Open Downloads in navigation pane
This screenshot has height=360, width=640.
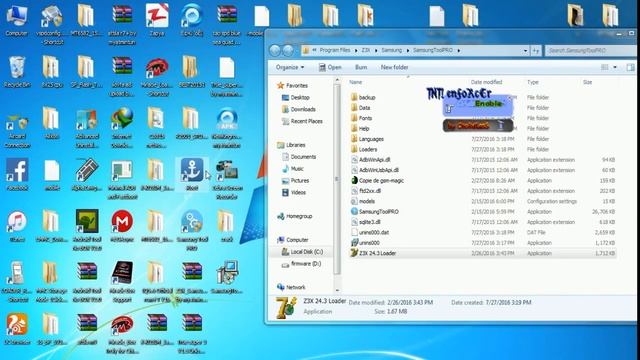(x=299, y=109)
